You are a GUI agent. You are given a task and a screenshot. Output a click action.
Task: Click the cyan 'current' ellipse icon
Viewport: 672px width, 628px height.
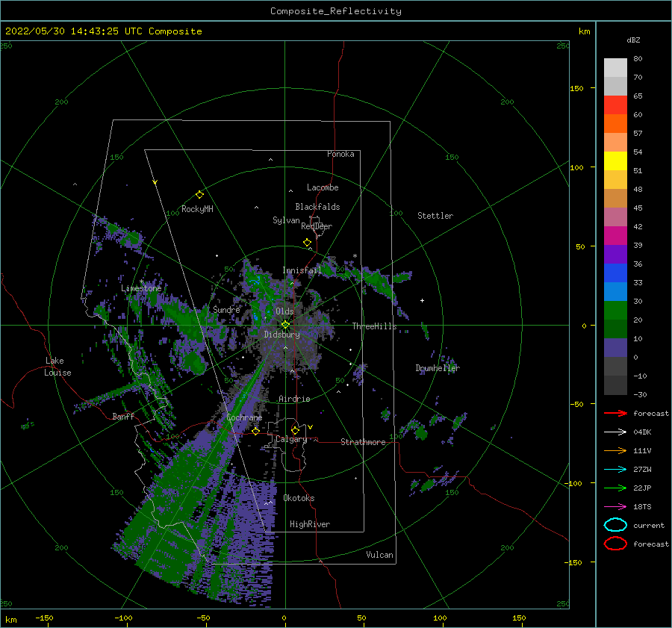click(615, 525)
